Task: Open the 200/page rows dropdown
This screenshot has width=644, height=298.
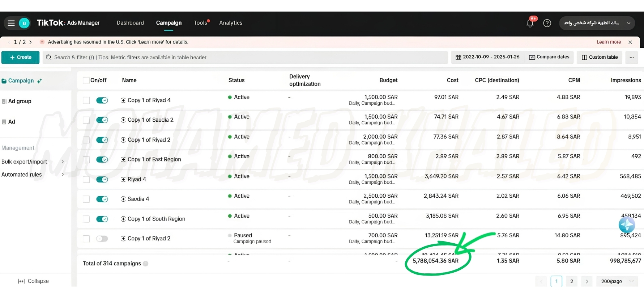Action: click(617, 281)
